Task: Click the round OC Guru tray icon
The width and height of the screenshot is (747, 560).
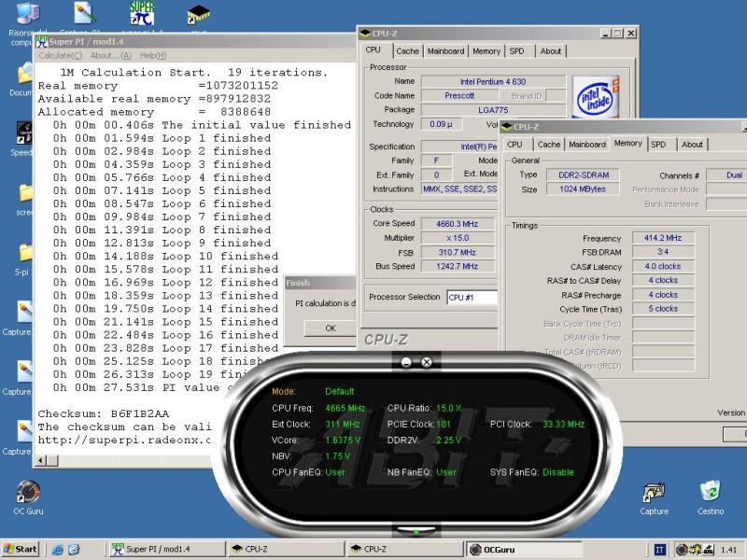Action: click(x=682, y=550)
